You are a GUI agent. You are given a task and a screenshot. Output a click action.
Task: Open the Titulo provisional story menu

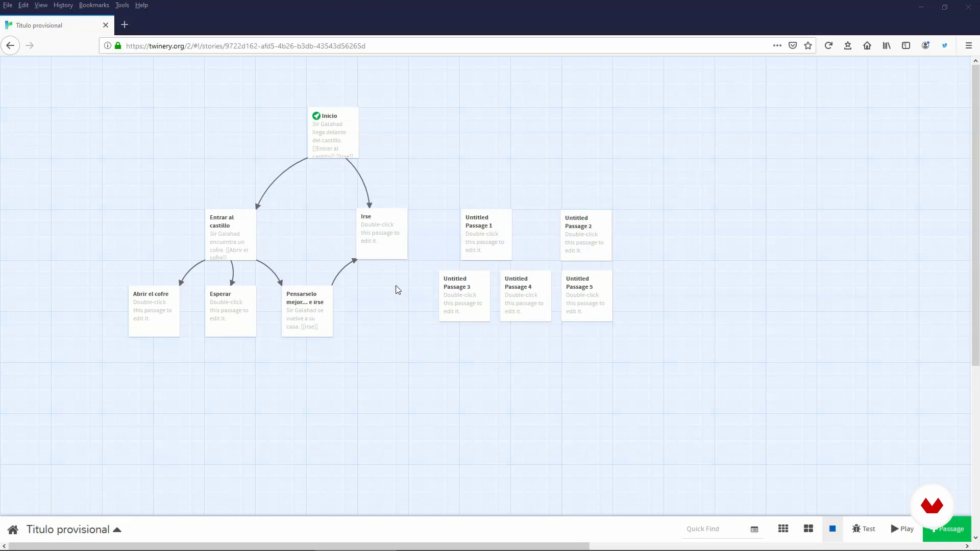click(x=74, y=530)
